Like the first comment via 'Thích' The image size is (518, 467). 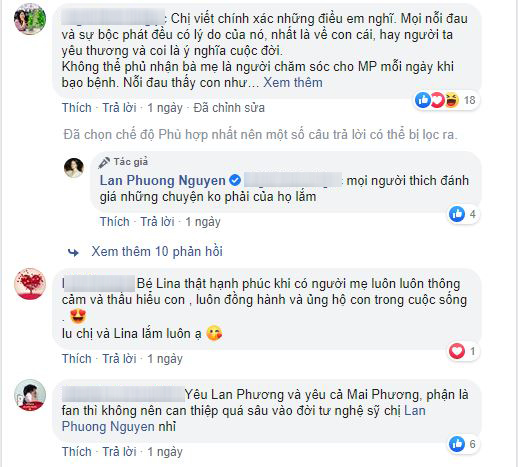(x=77, y=108)
